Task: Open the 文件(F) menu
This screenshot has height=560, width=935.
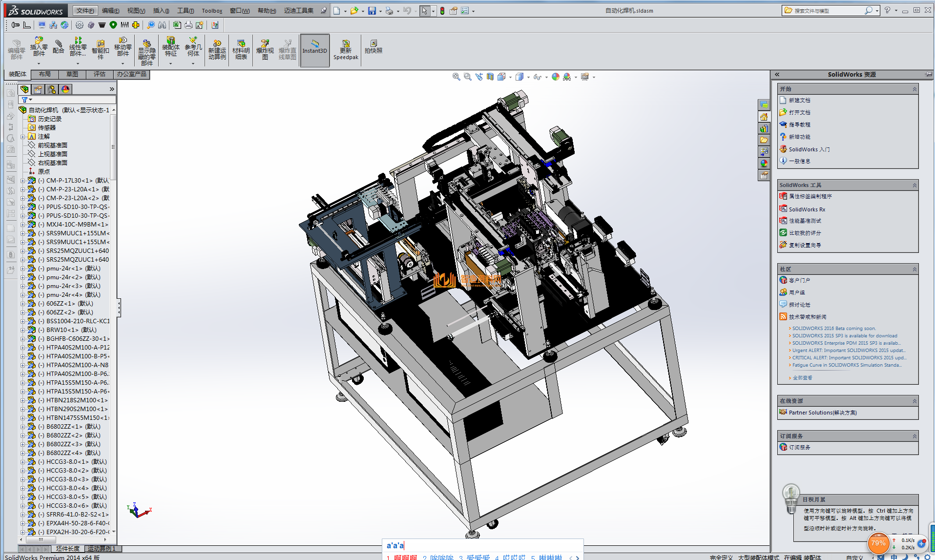Action: click(x=85, y=11)
